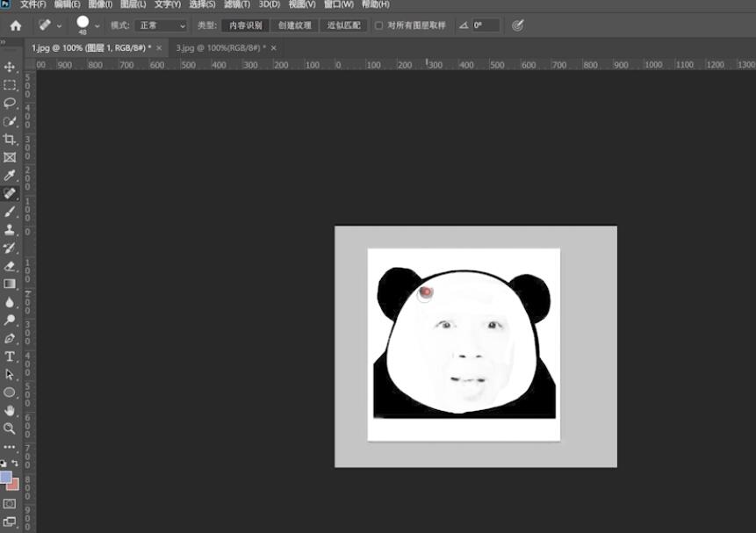The width and height of the screenshot is (756, 533).
Task: Choose 近似匹配 healing type
Action: click(344, 25)
